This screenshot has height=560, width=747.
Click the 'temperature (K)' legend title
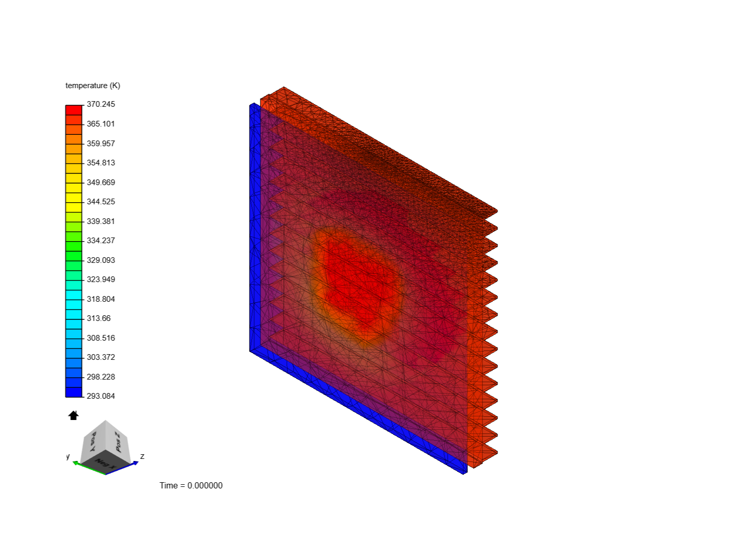coord(93,86)
